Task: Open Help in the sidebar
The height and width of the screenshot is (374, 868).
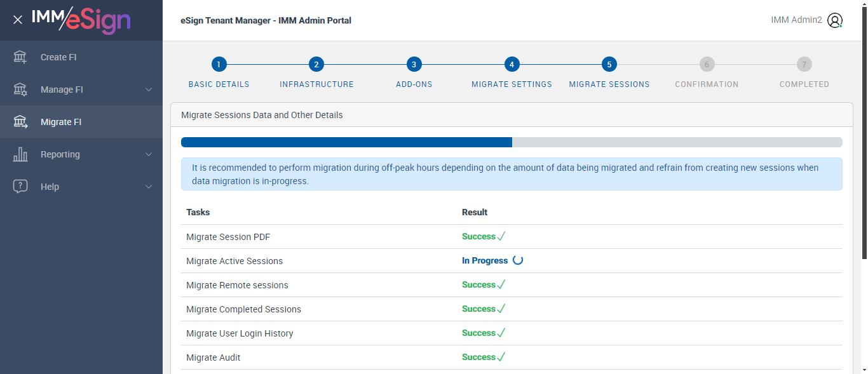Action: pyautogui.click(x=81, y=187)
